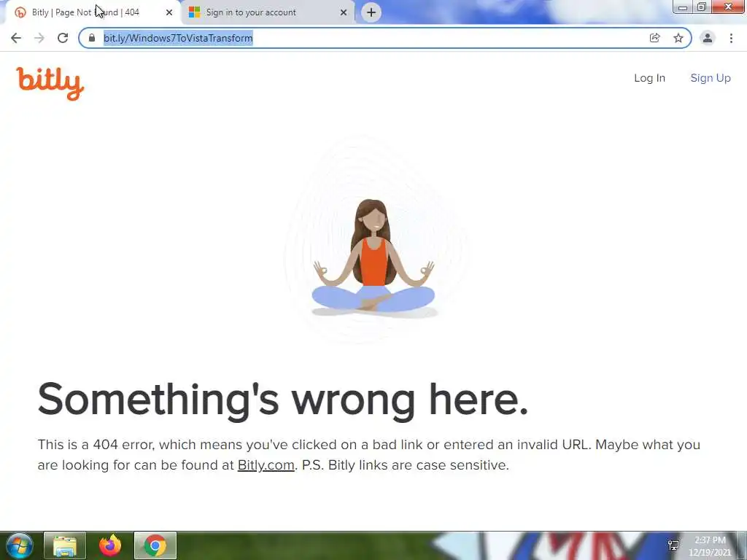Open File Explorer from the taskbar
This screenshot has height=560, width=747.
pyautogui.click(x=65, y=545)
